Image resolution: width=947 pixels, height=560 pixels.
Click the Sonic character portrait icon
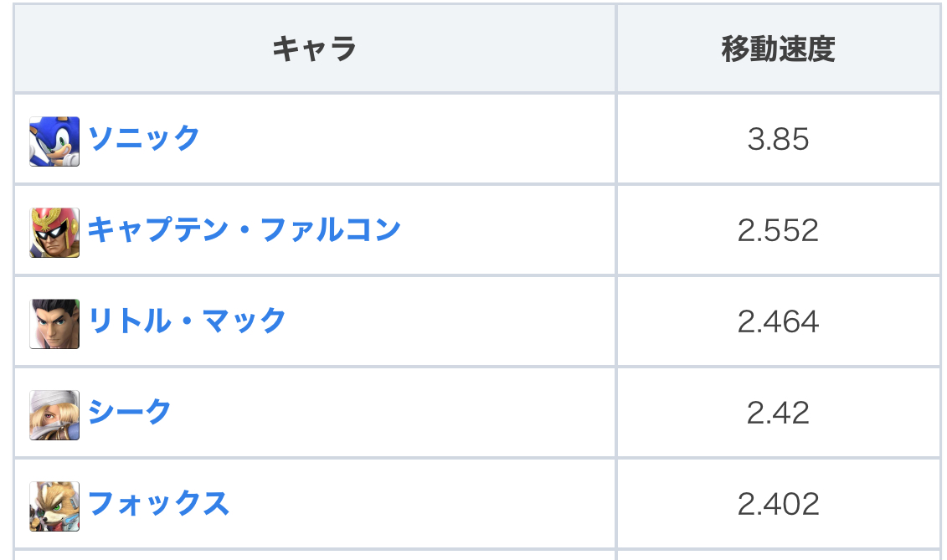point(54,141)
